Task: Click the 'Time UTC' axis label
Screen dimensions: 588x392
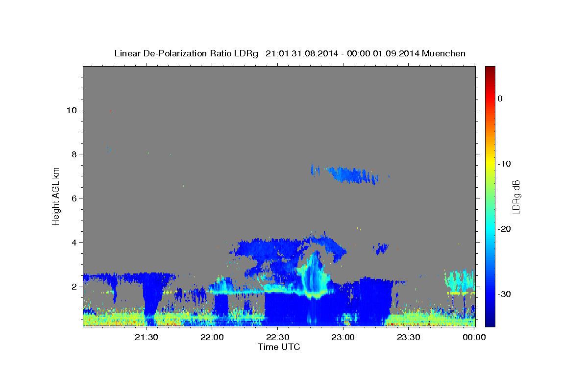Action: point(279,347)
